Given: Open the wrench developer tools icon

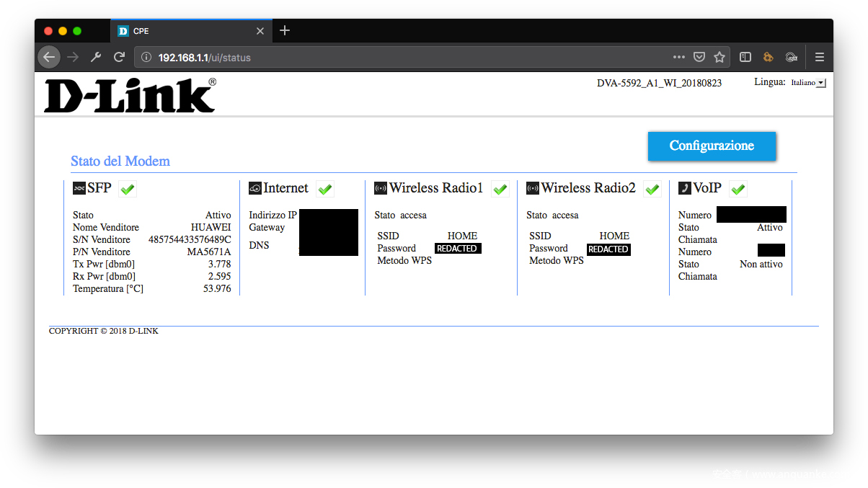Looking at the screenshot, I should (96, 57).
